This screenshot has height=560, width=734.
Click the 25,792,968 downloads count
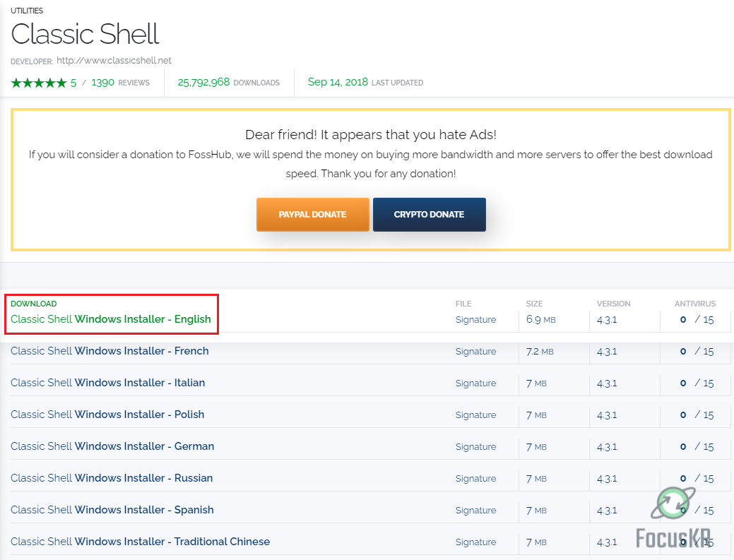228,83
